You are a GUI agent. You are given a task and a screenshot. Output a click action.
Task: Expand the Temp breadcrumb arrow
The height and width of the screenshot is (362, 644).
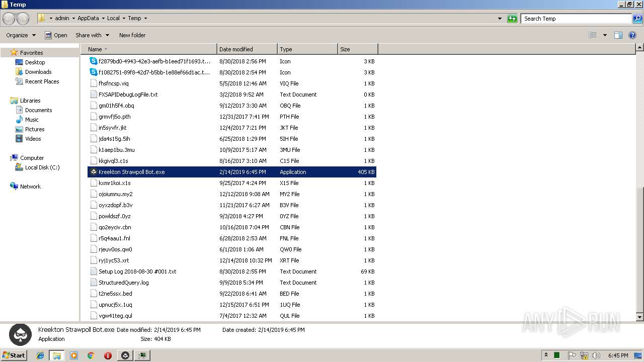coord(145,19)
